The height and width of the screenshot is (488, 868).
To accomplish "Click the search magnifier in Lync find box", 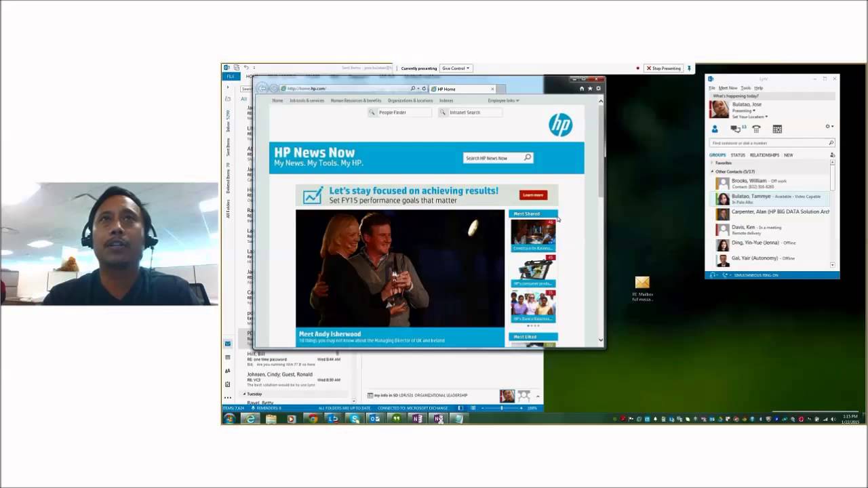I will [x=831, y=143].
